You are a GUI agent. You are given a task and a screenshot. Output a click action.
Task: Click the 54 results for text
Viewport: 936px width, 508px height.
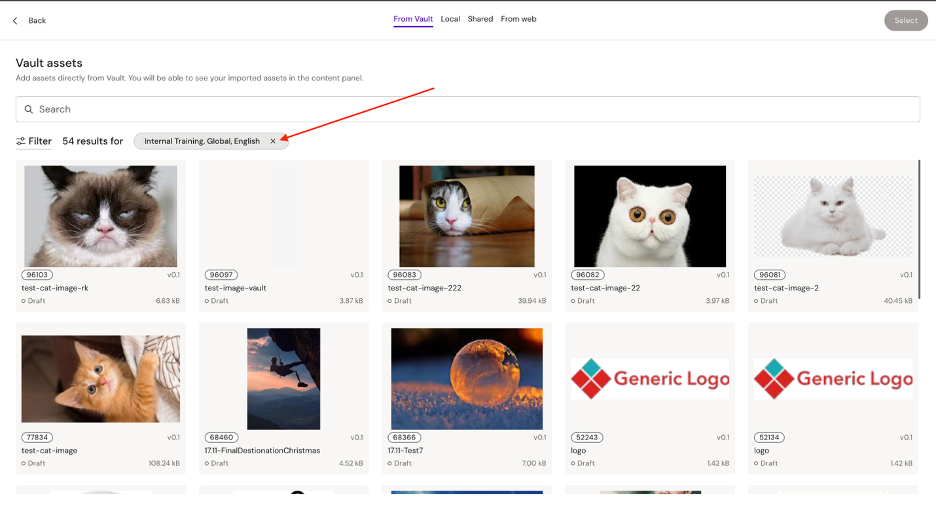[x=93, y=141]
